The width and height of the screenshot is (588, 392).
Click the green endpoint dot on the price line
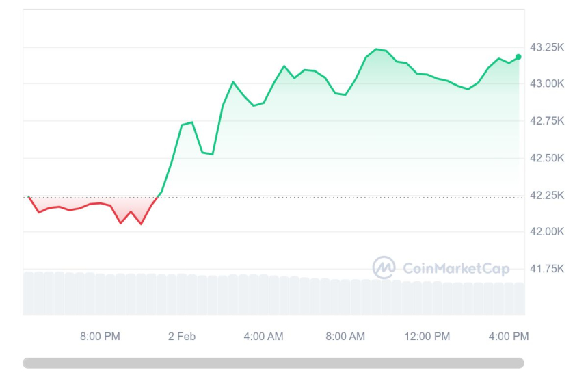pyautogui.click(x=518, y=57)
